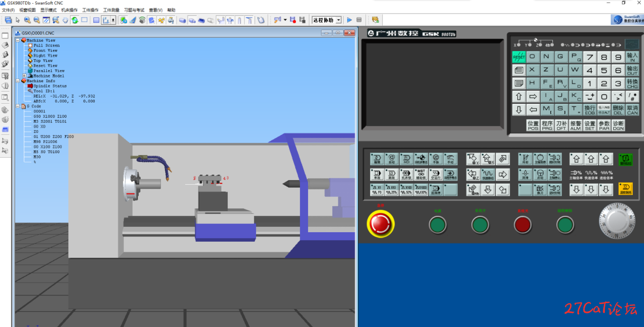Click the X1 F0 step rate key
This screenshot has height=327, width=644.
[x=377, y=190]
